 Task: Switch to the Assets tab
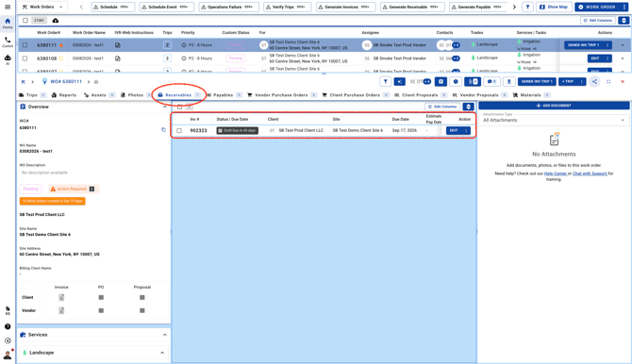pyautogui.click(x=99, y=95)
